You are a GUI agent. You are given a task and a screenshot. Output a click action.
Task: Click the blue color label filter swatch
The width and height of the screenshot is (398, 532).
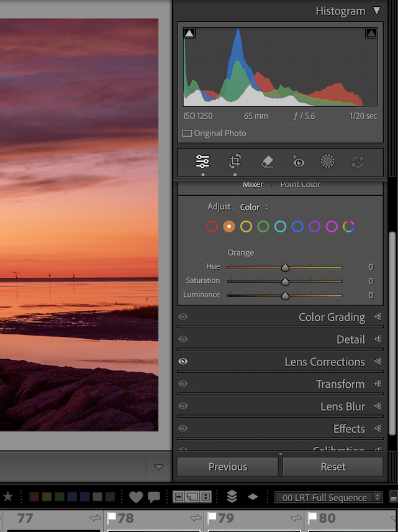click(72, 497)
